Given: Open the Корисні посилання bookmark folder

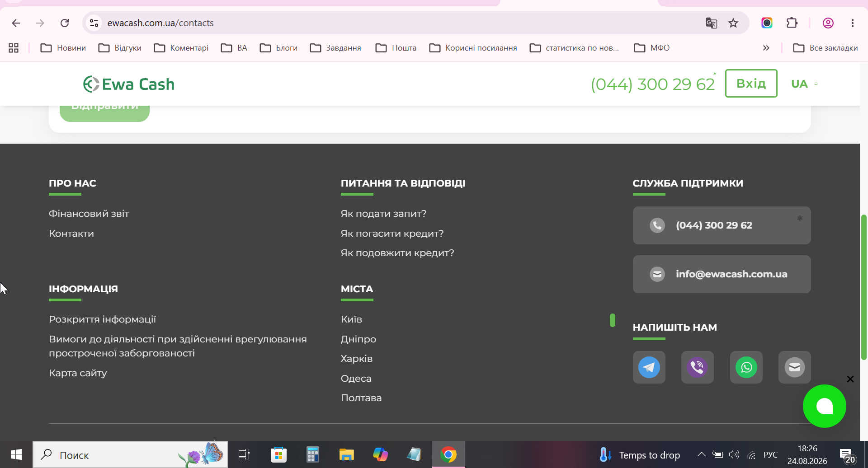Looking at the screenshot, I should pyautogui.click(x=473, y=48).
